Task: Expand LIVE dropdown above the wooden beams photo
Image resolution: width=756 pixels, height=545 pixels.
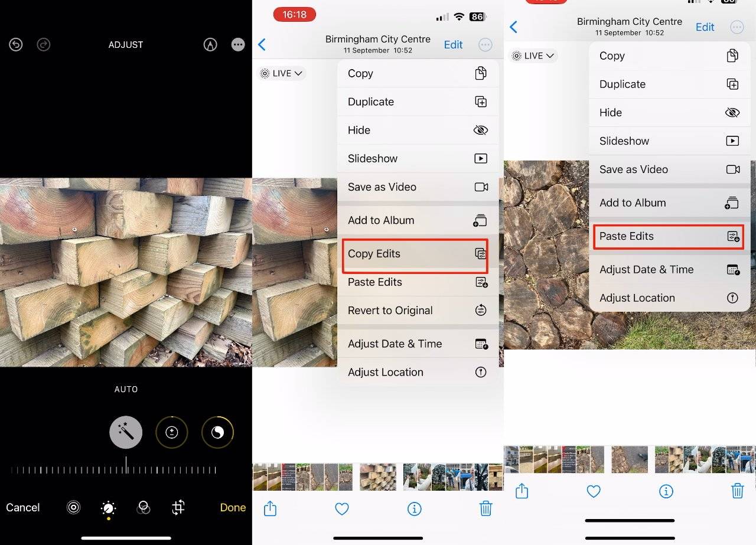Action: (x=282, y=73)
